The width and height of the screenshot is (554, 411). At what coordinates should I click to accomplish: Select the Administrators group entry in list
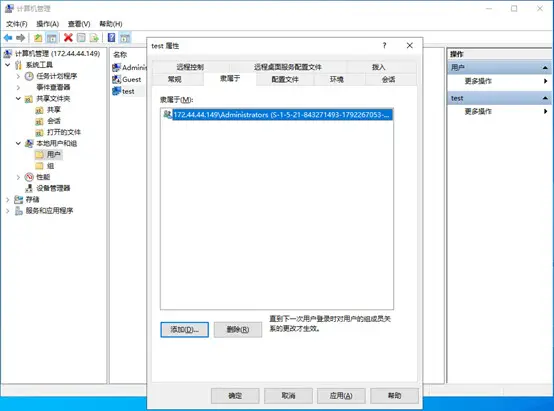(x=278, y=115)
